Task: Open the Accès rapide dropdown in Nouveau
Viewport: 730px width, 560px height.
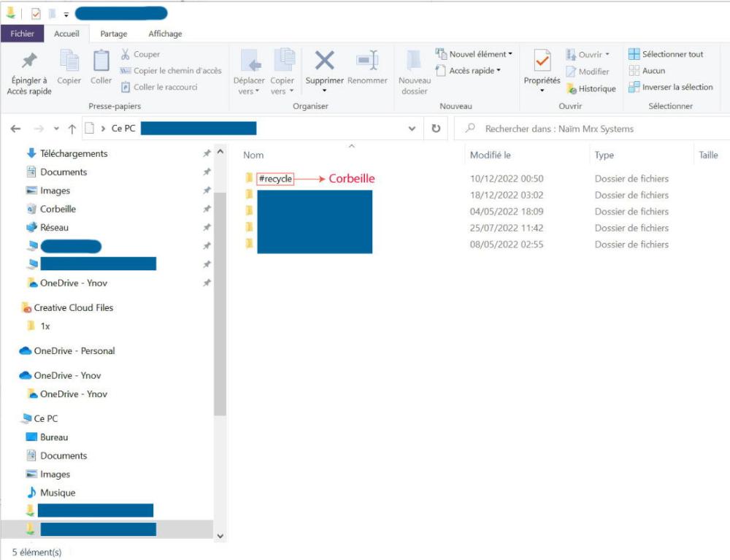Action: point(474,71)
